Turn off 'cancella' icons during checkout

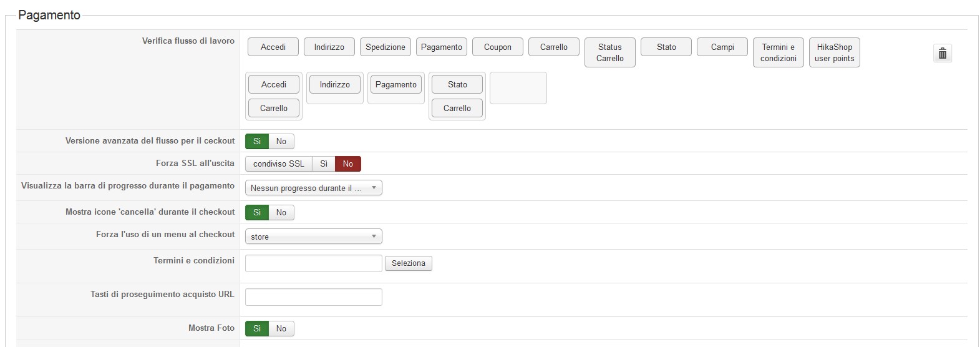281,213
